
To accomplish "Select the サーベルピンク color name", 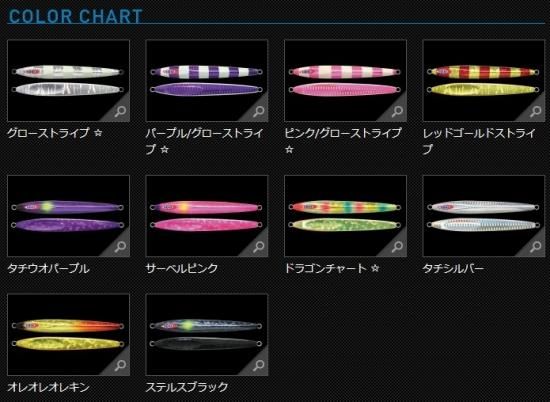I will point(182,269).
